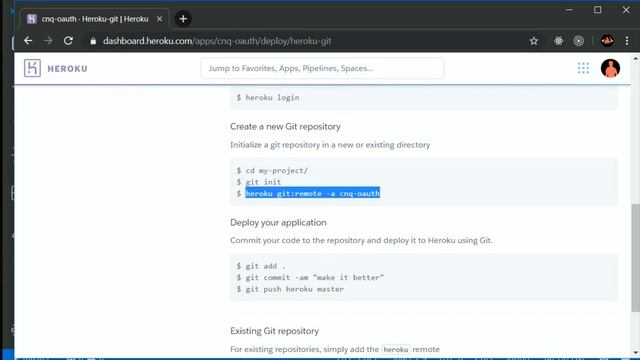The width and height of the screenshot is (640, 360).
Task: Open a new browser tab
Action: (183, 19)
